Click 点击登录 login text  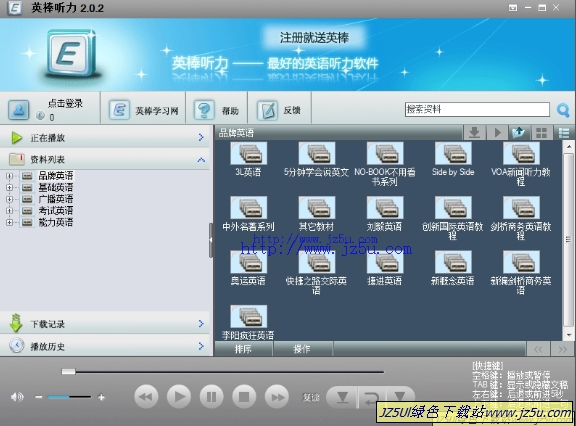(65, 104)
